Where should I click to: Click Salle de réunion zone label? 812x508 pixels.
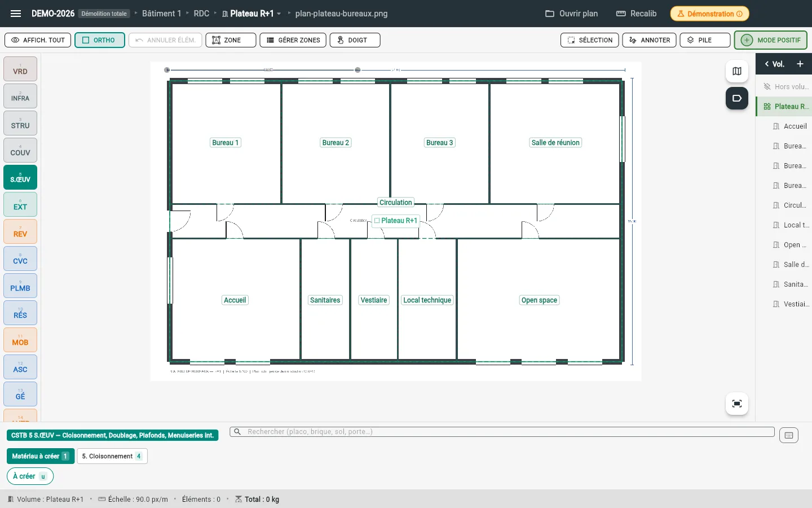click(x=555, y=143)
